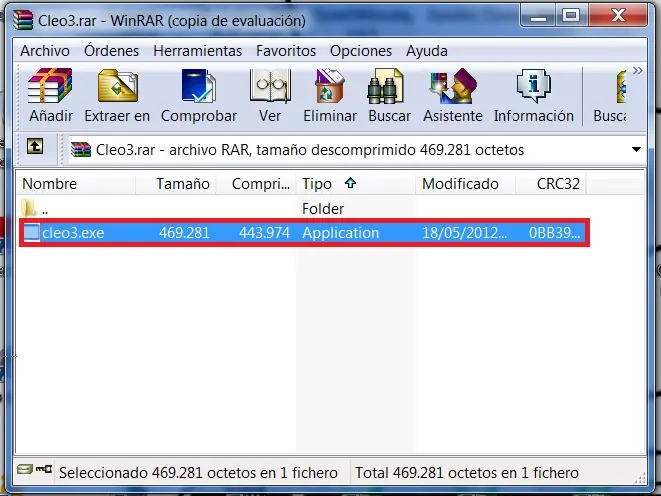Sort by the Tamaño column header
Viewport: 661px width, 496px height.
176,184
